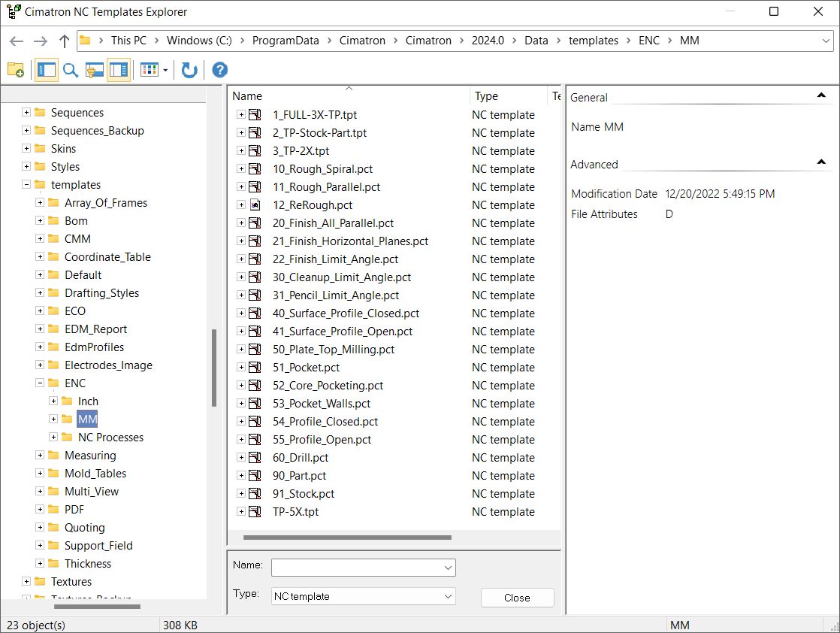This screenshot has width=840, height=633.
Task: Click the address bar folder icon
Action: 85,40
